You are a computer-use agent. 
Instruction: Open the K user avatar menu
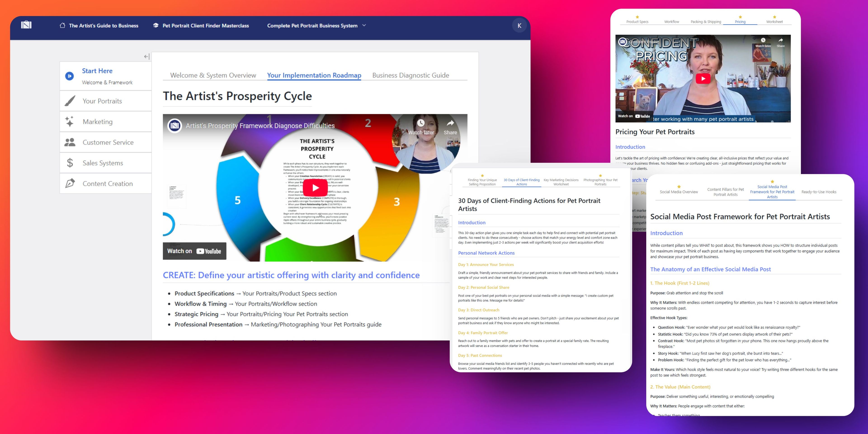click(519, 26)
